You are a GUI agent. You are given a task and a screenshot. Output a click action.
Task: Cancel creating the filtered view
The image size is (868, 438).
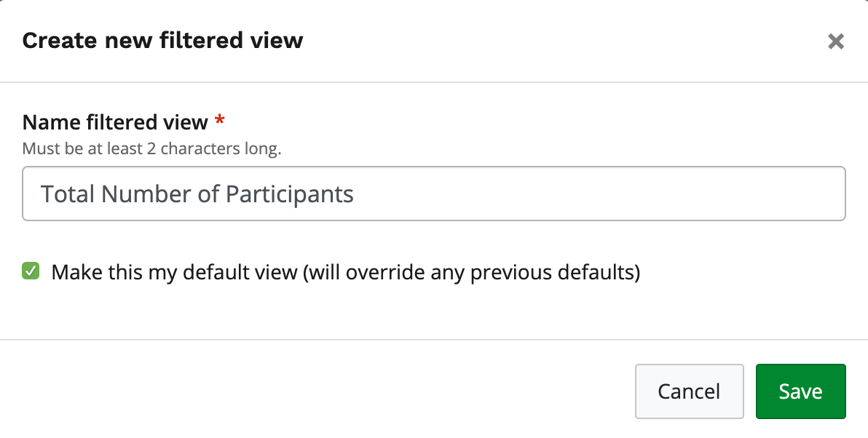coord(689,391)
